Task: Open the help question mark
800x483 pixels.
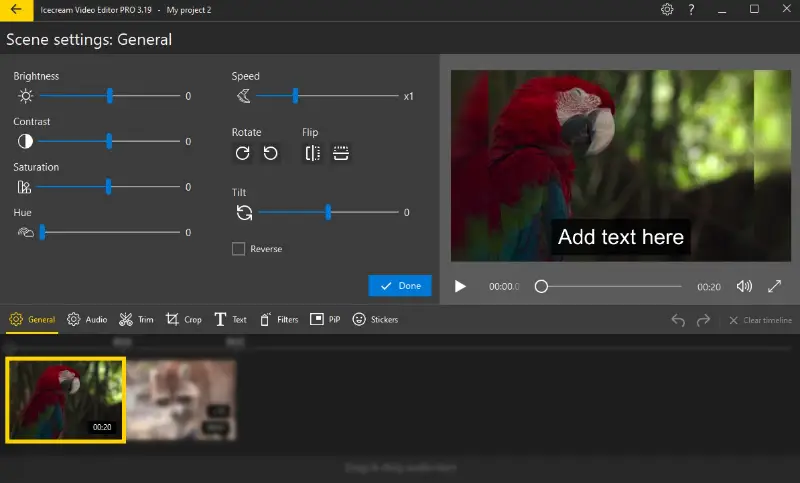Action: 692,10
